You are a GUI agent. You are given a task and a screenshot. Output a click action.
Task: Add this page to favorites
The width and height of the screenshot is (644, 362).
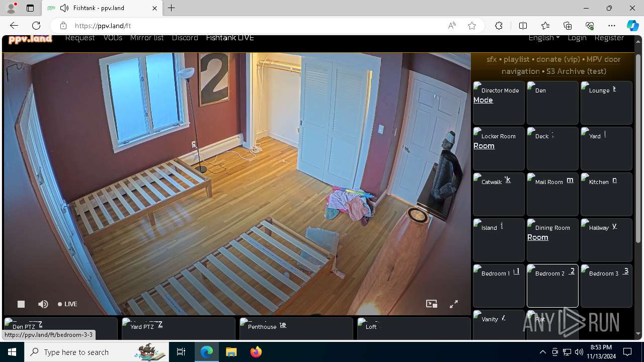[472, 26]
